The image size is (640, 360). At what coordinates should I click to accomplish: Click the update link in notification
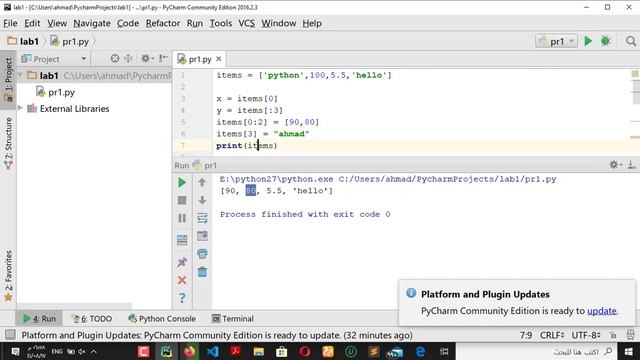602,311
